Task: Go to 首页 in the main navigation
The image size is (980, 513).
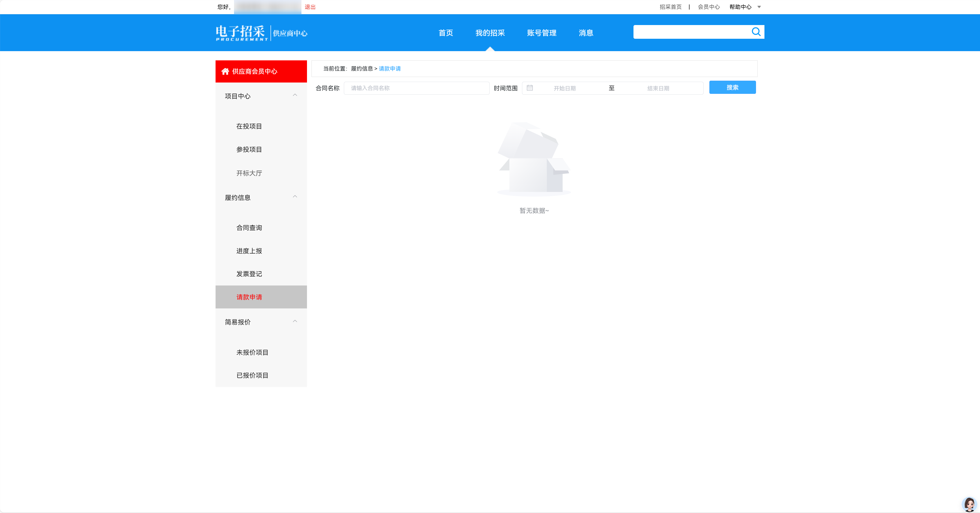Action: point(446,33)
